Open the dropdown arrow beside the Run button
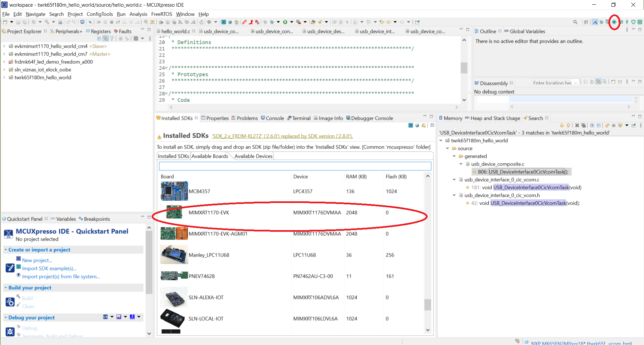This screenshot has height=345, width=644. pyautogui.click(x=292, y=22)
